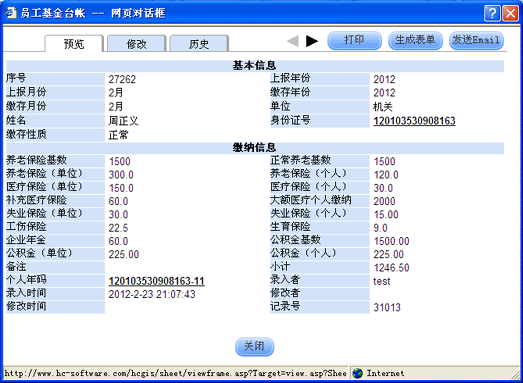Screen dimensions: 523x383
Task: Go to previous record with gray arrow
Action: coord(293,41)
